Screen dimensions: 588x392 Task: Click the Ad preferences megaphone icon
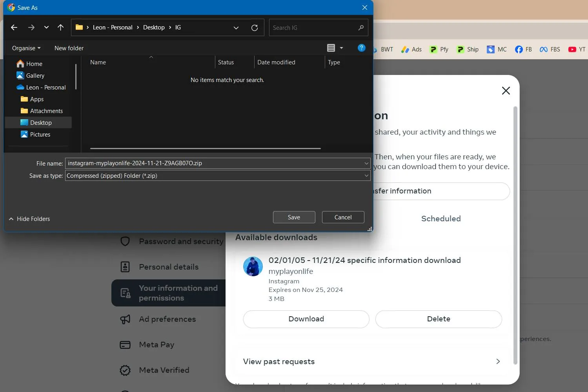(125, 319)
